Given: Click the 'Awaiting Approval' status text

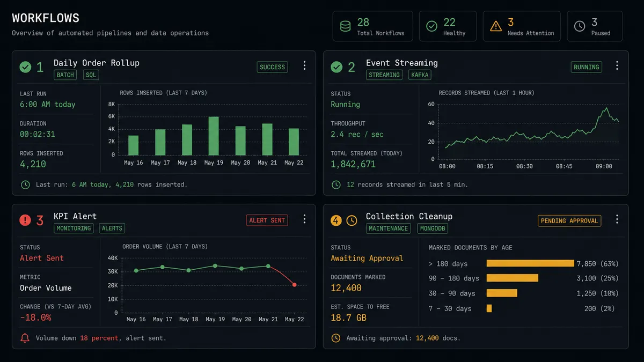Looking at the screenshot, I should 367,258.
